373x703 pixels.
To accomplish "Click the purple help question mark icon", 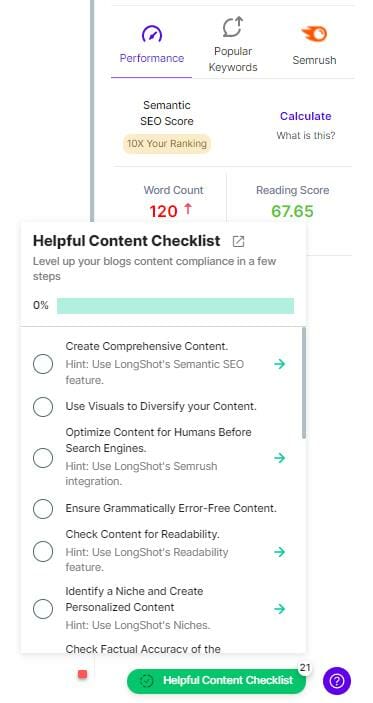I will (x=337, y=681).
